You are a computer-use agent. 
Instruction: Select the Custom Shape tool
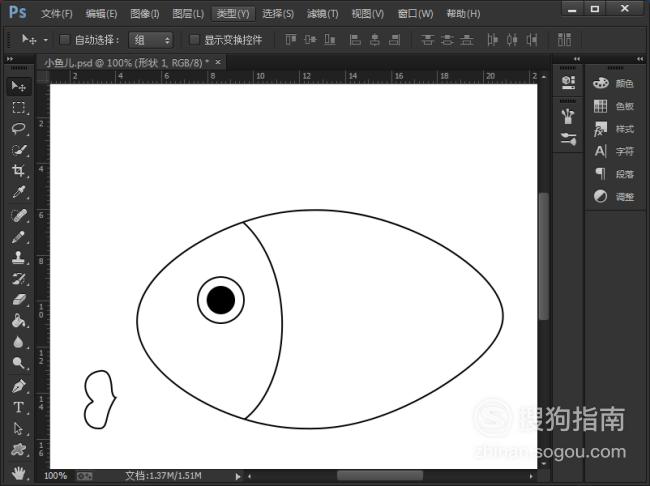[18, 450]
